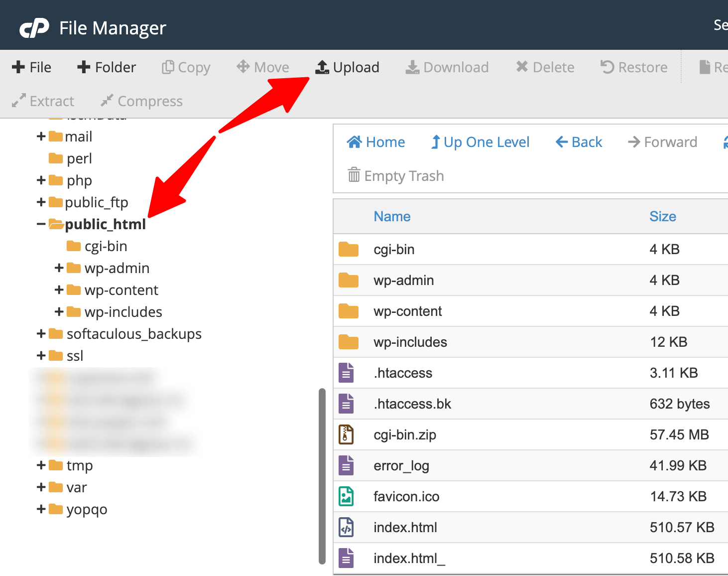Expand the ssl folder in the tree
Viewport: 728px width, 576px height.
coord(41,355)
